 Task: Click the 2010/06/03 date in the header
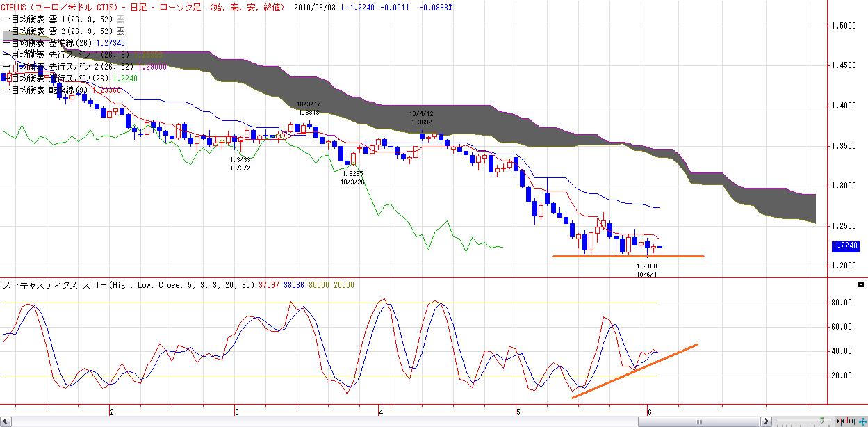tap(316, 7)
